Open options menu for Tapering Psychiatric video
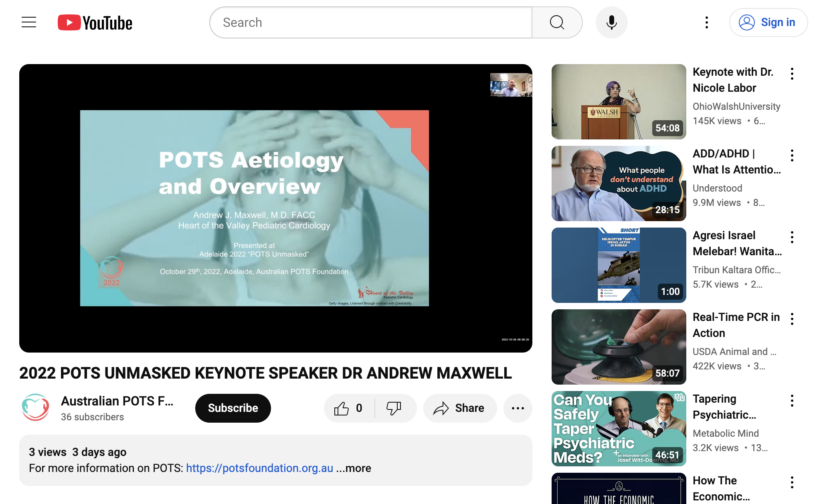 (x=792, y=401)
